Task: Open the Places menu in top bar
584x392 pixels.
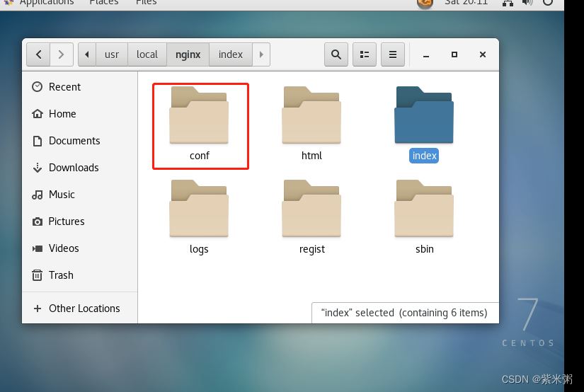Action: click(104, 3)
